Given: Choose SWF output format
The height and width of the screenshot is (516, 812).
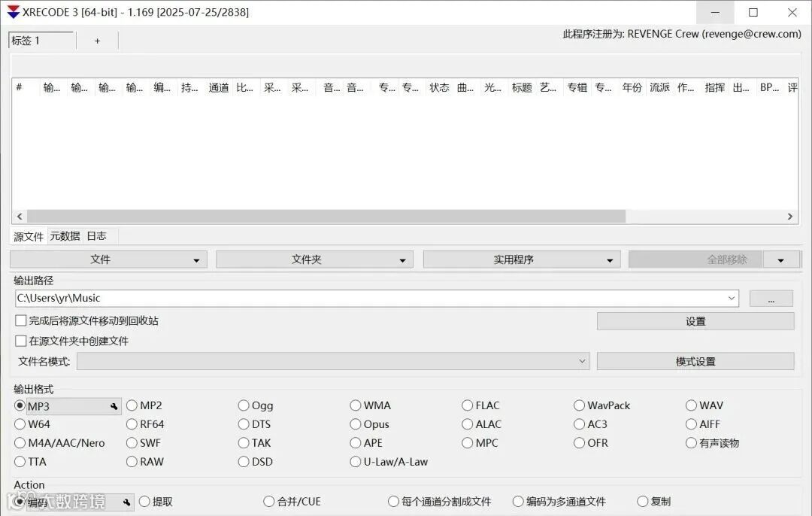Looking at the screenshot, I should pyautogui.click(x=132, y=443).
